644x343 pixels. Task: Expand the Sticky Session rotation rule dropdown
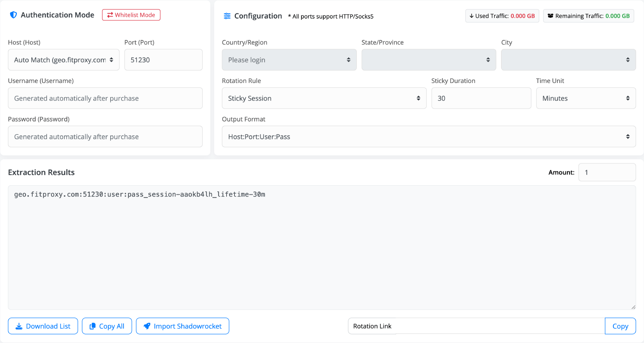(324, 98)
